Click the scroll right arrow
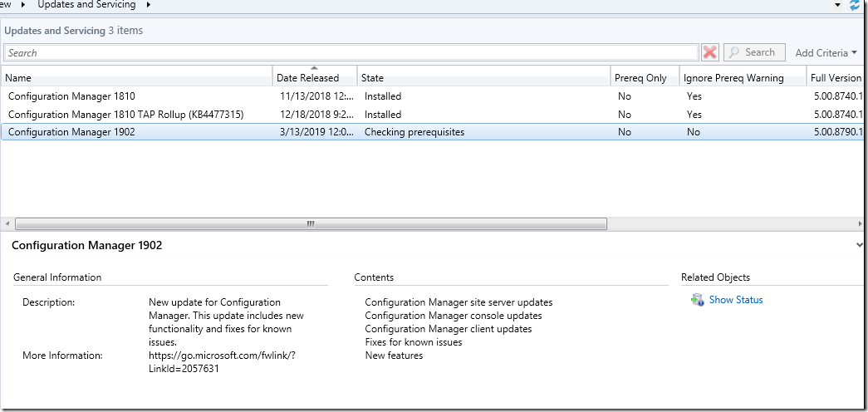The width and height of the screenshot is (868, 412). pos(861,223)
